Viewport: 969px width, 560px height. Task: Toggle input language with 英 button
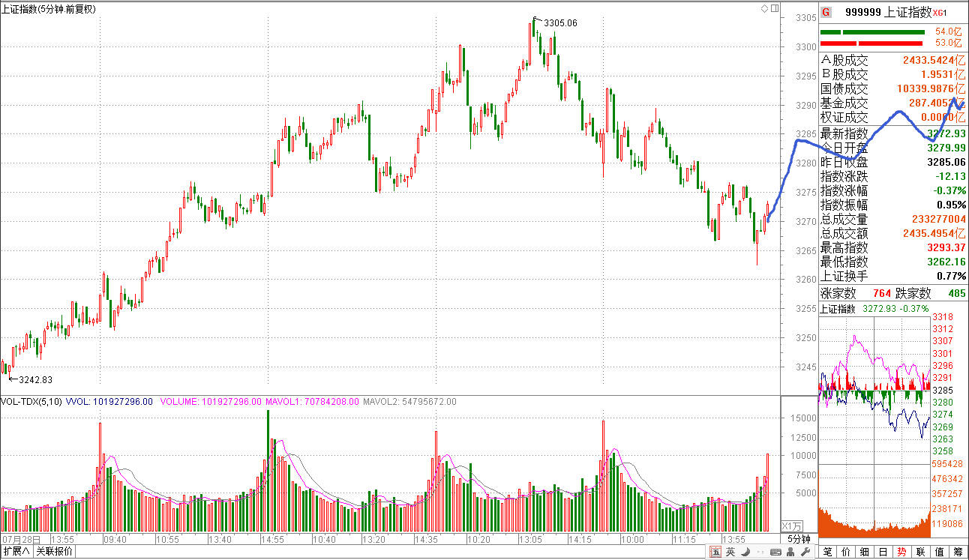pos(730,553)
